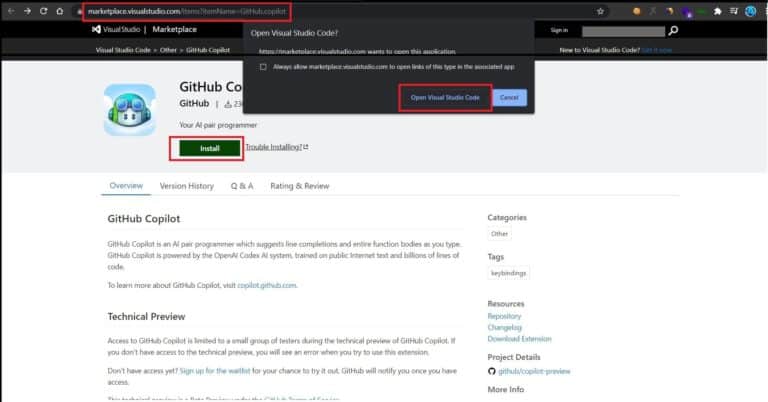Open the browser home page

click(x=60, y=11)
